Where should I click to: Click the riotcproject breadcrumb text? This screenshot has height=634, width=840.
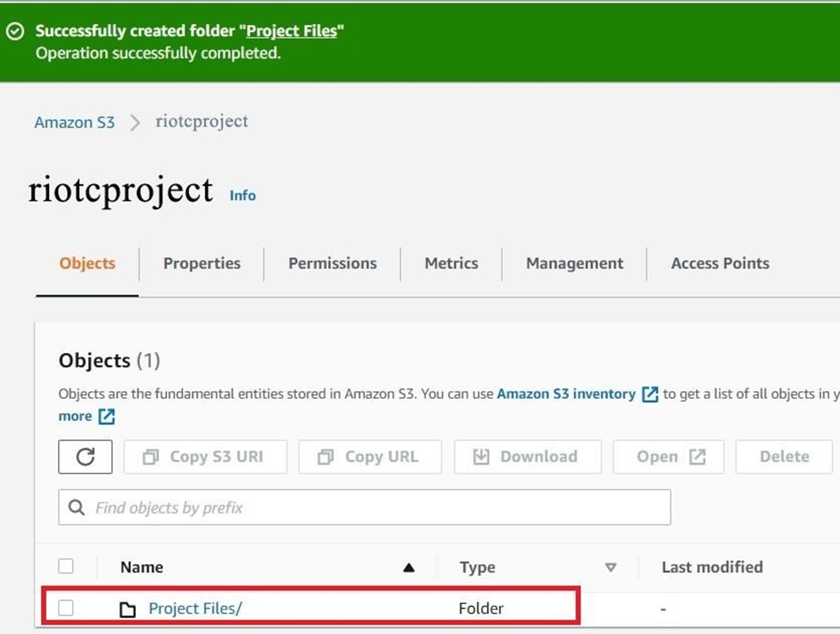click(x=202, y=122)
